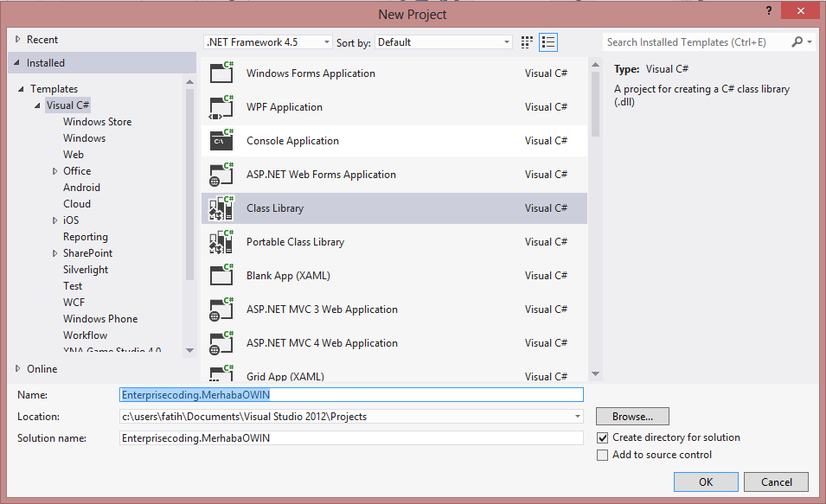Click the Windows Forms Application template icon
Image resolution: width=826 pixels, height=504 pixels.
point(221,73)
